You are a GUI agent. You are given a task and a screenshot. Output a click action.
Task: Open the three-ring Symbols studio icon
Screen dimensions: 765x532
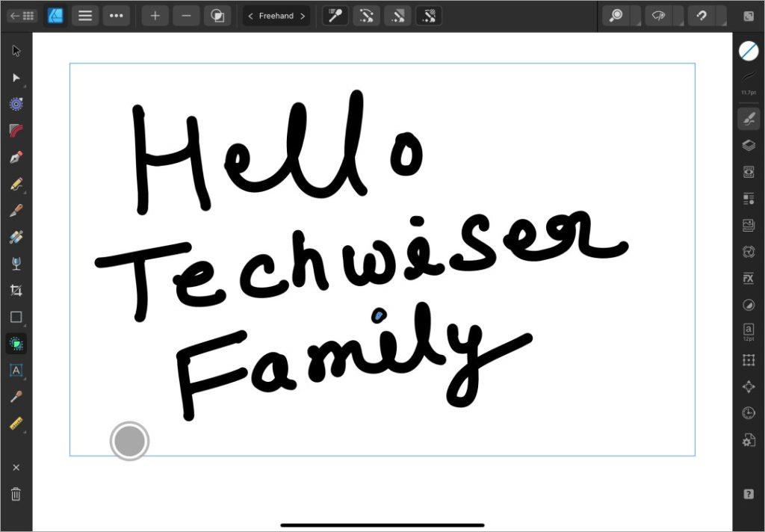[x=749, y=252]
